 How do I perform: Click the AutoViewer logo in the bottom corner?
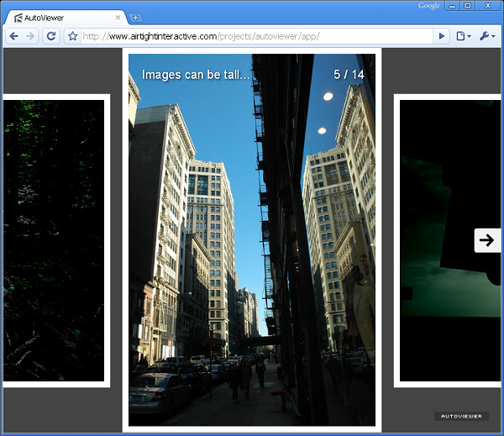pos(461,416)
